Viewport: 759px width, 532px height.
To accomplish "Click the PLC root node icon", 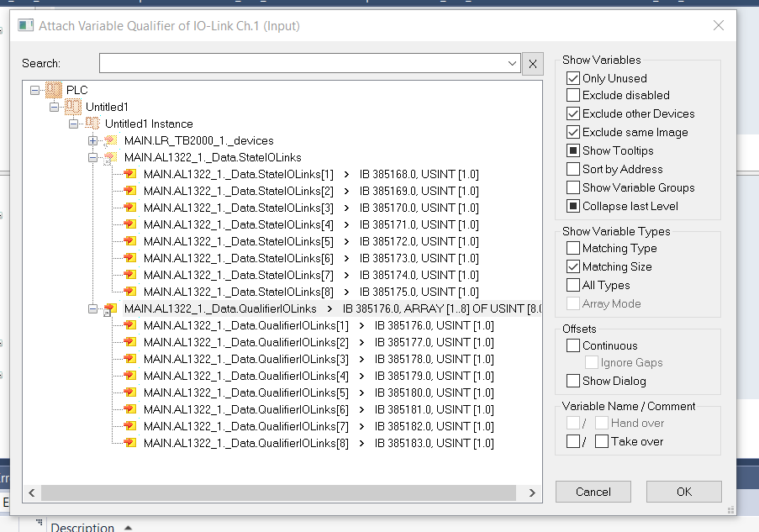I will [54, 90].
